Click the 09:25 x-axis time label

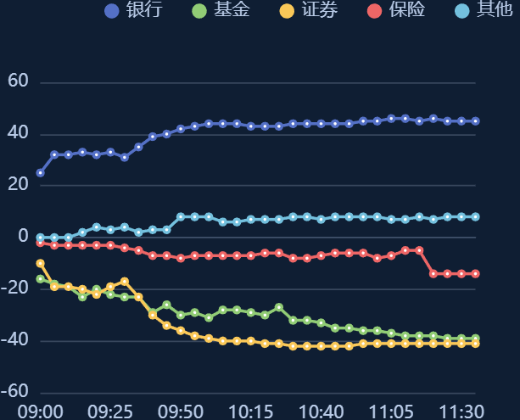tap(110, 412)
